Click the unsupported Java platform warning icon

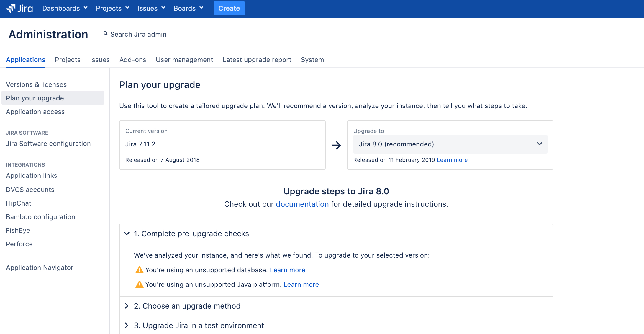pyautogui.click(x=139, y=284)
